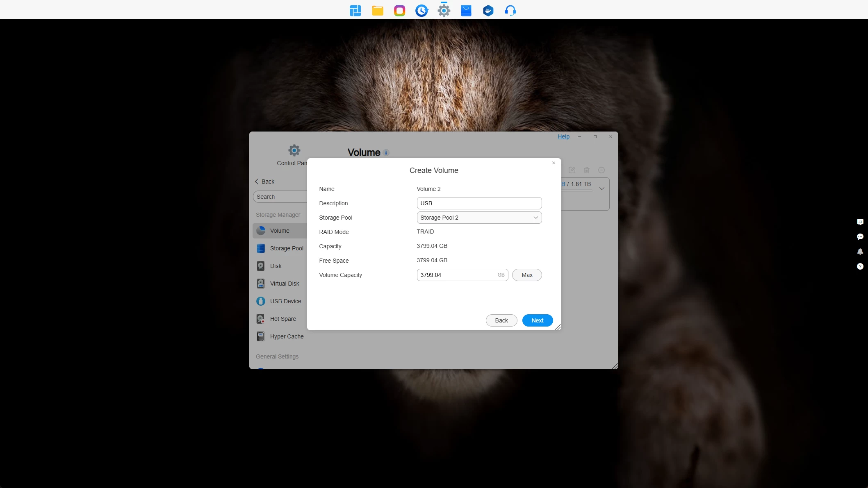The height and width of the screenshot is (488, 868).
Task: Click the Description input containing USB
Action: point(479,203)
